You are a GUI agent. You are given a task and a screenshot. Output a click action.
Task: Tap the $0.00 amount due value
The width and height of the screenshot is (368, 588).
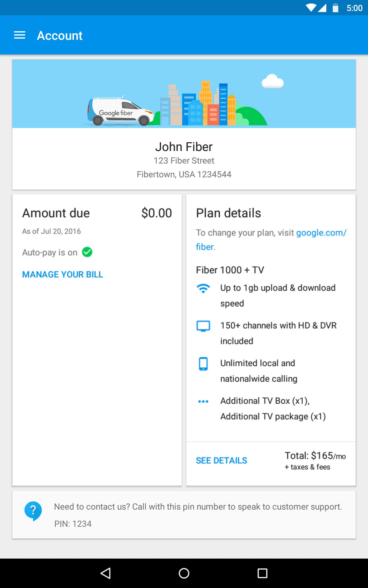[x=156, y=213]
